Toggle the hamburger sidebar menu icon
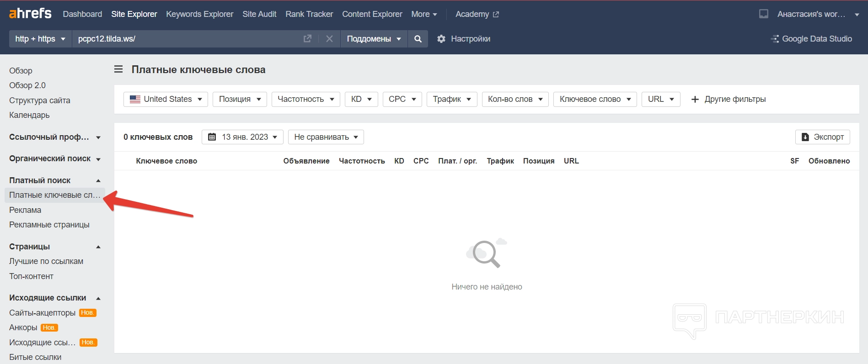 point(118,69)
